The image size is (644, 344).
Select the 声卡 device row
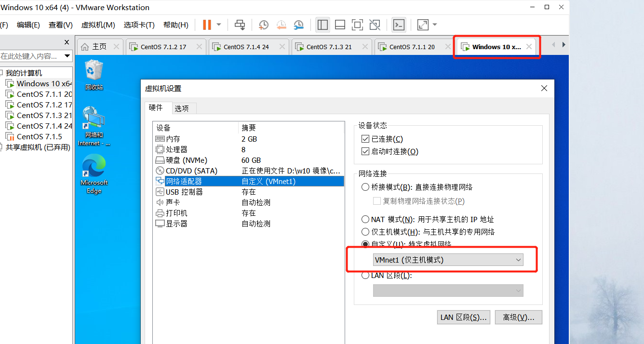[x=249, y=202]
